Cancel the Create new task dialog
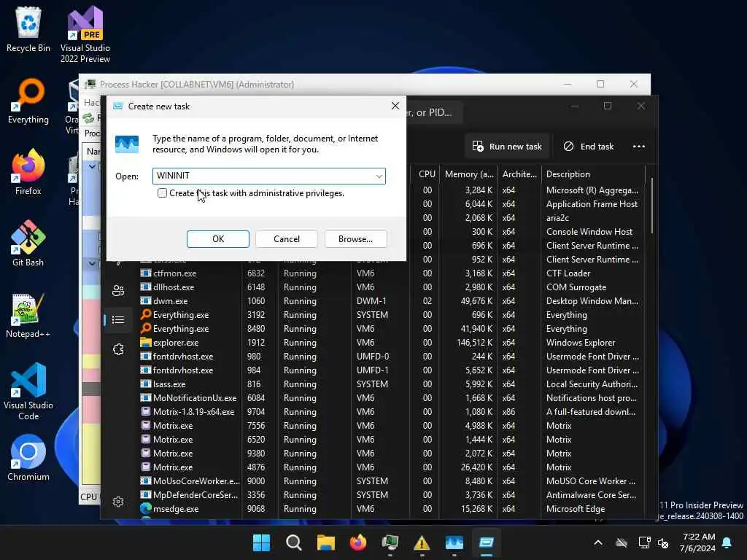Image resolution: width=747 pixels, height=560 pixels. (286, 239)
